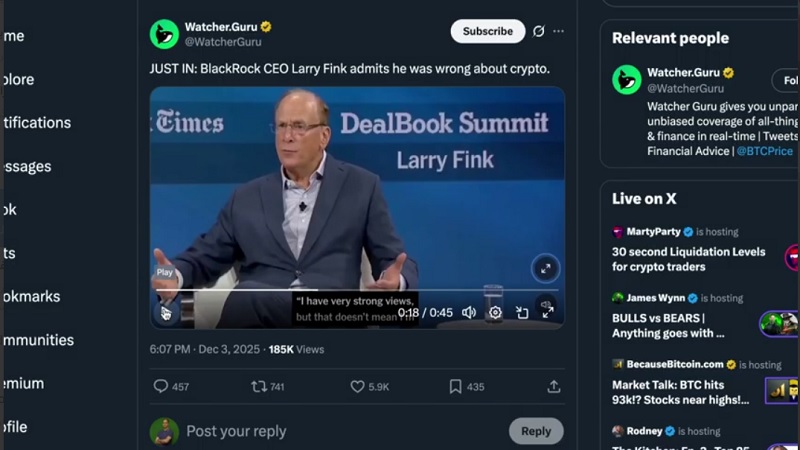The height and width of the screenshot is (450, 800).
Task: Enter fullscreen on the video player
Action: pyautogui.click(x=548, y=313)
